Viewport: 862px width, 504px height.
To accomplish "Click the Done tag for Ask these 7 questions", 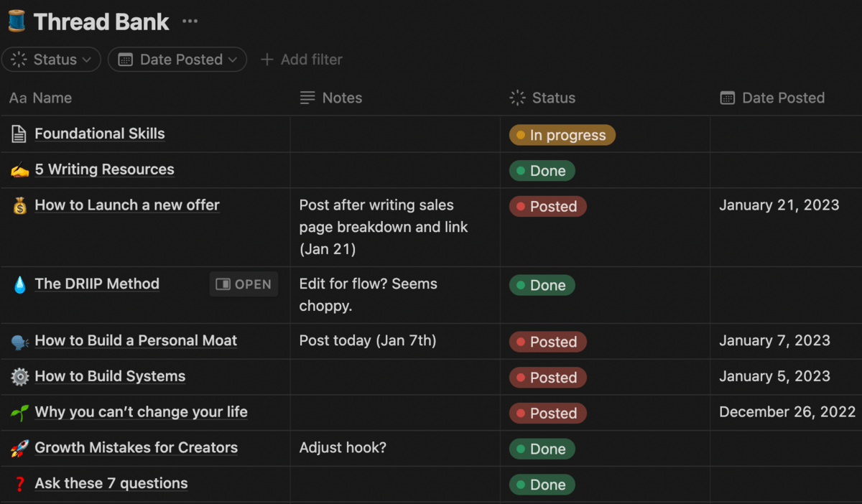I will [542, 485].
